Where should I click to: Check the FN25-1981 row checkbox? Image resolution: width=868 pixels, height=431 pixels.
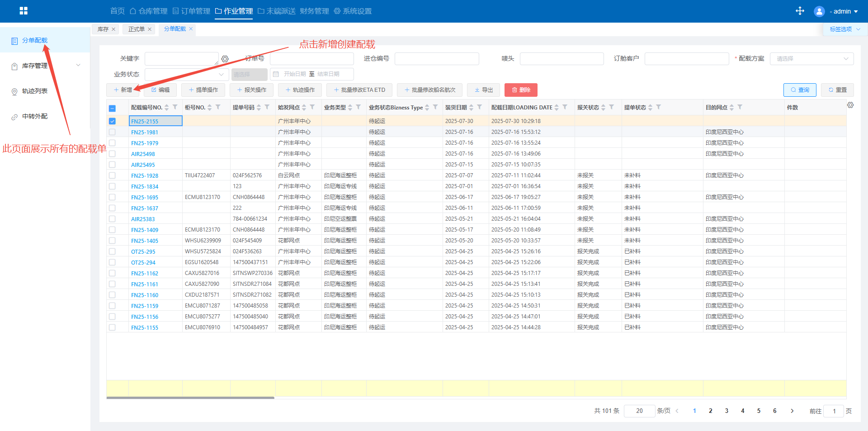click(x=112, y=132)
